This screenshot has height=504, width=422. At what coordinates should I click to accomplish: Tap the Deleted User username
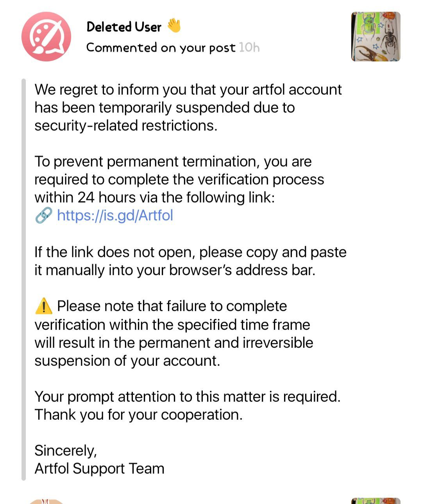point(124,27)
